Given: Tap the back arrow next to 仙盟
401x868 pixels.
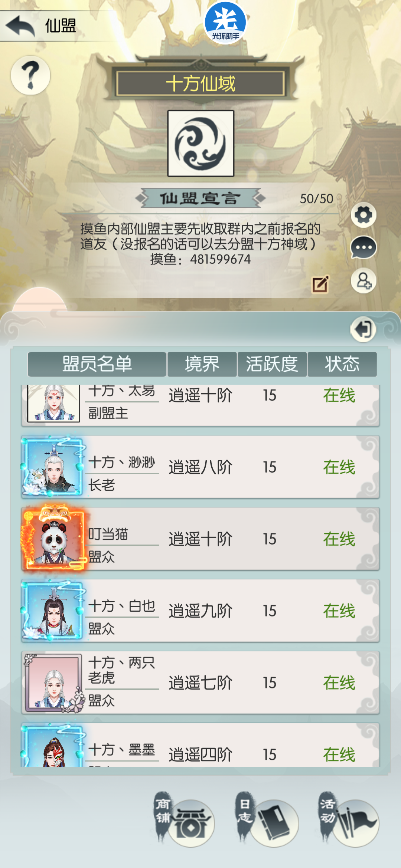Looking at the screenshot, I should coord(20,26).
